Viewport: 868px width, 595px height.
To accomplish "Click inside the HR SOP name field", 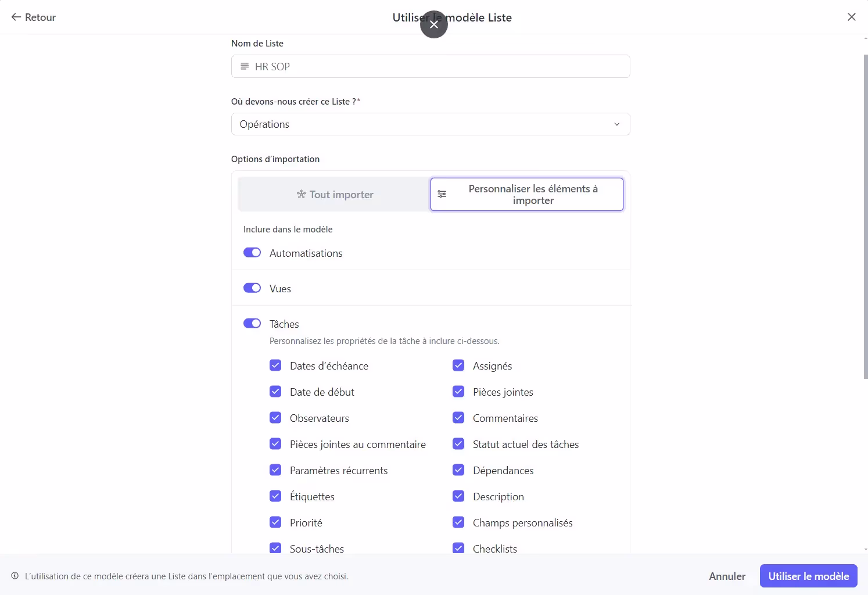I will [x=407, y=66].
